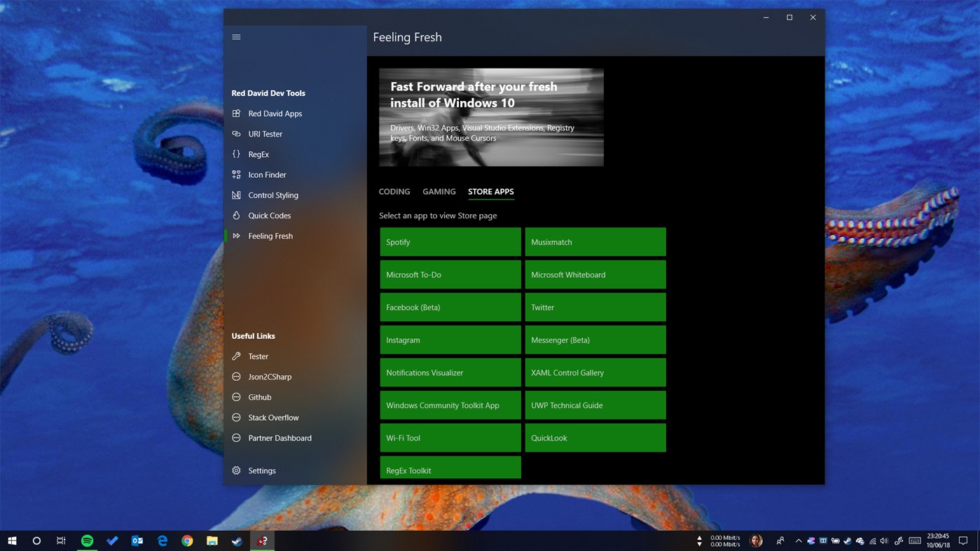
Task: Open Steam from the taskbar
Action: tap(237, 540)
